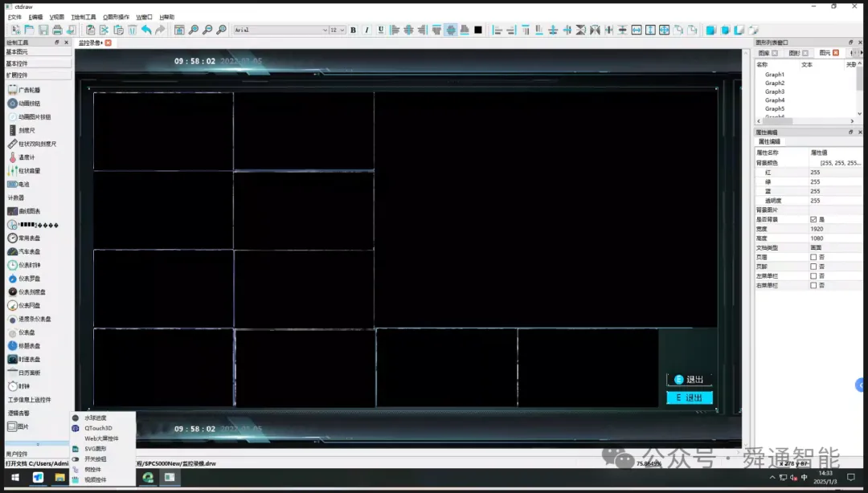Toggle the 左菜单栏 checkbox
The height and width of the screenshot is (493, 868).
point(813,276)
